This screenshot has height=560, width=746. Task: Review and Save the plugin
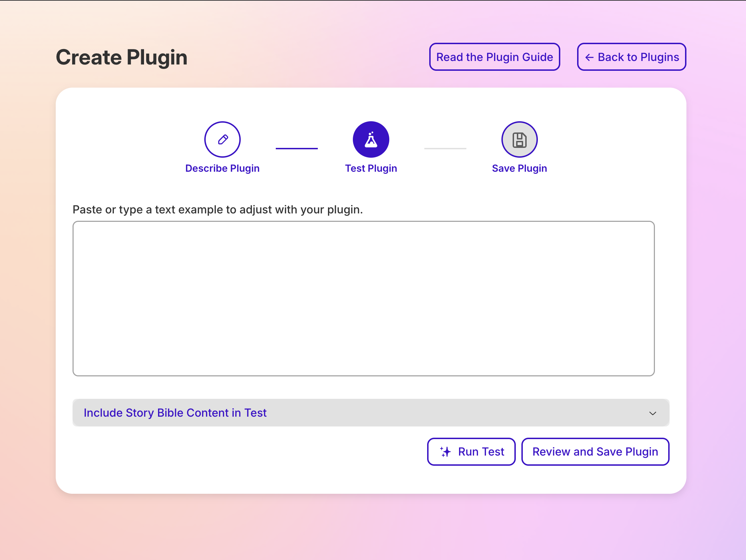click(x=595, y=452)
